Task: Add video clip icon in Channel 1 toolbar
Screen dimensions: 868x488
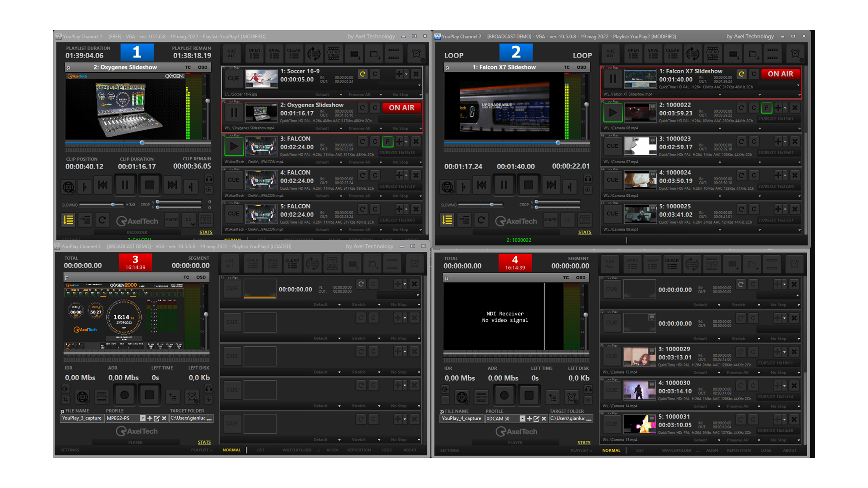Action: [354, 54]
